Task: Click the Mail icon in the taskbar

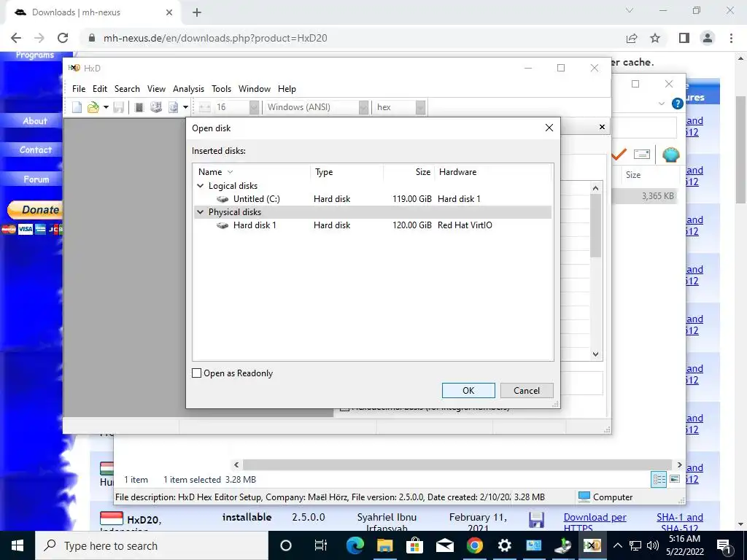Action: 444,545
